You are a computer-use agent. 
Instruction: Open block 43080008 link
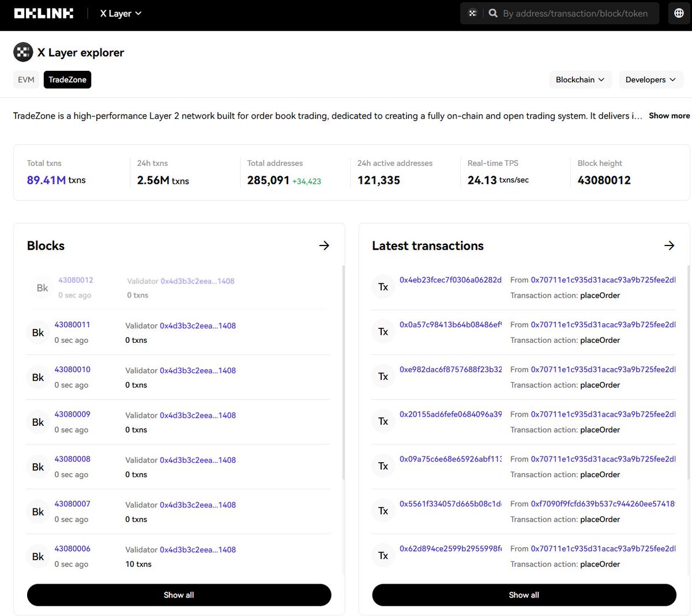coord(72,459)
